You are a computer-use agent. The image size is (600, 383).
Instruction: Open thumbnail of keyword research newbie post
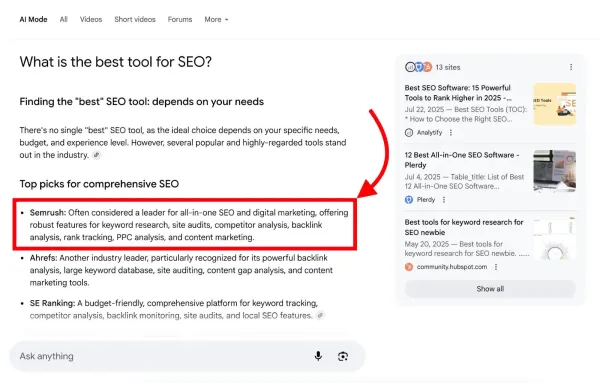[x=554, y=238]
